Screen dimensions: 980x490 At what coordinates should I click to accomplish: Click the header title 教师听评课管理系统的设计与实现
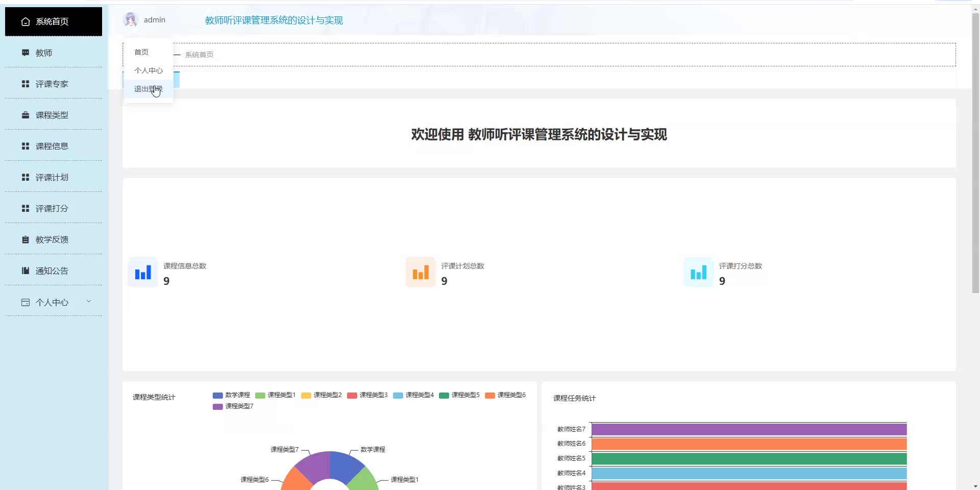(274, 20)
